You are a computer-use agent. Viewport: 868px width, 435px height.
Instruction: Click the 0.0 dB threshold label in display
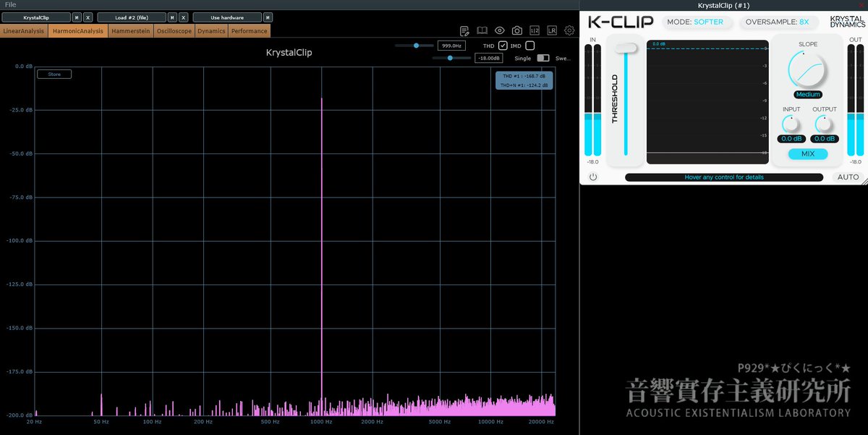pos(658,44)
